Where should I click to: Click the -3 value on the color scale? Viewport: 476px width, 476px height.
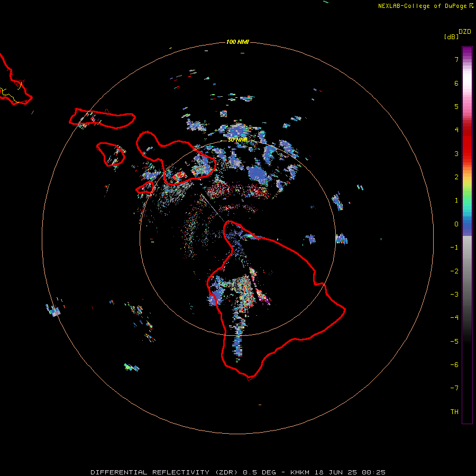coord(454,295)
